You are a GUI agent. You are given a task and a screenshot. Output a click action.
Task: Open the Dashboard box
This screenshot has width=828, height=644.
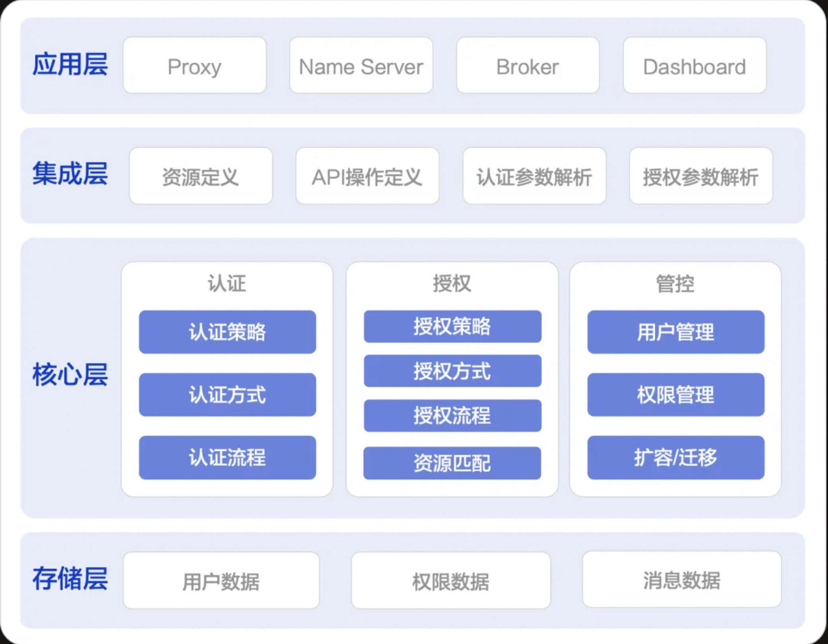pos(694,66)
